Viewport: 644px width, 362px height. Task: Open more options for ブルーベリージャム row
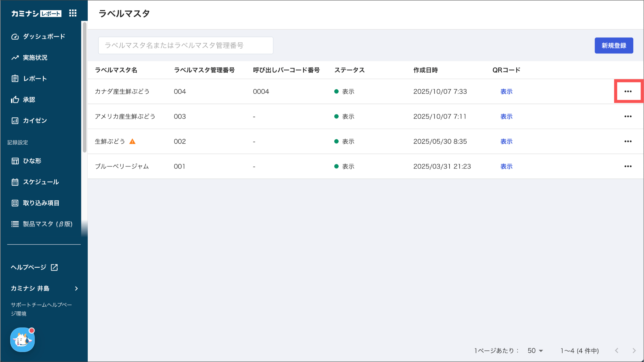[x=628, y=166]
